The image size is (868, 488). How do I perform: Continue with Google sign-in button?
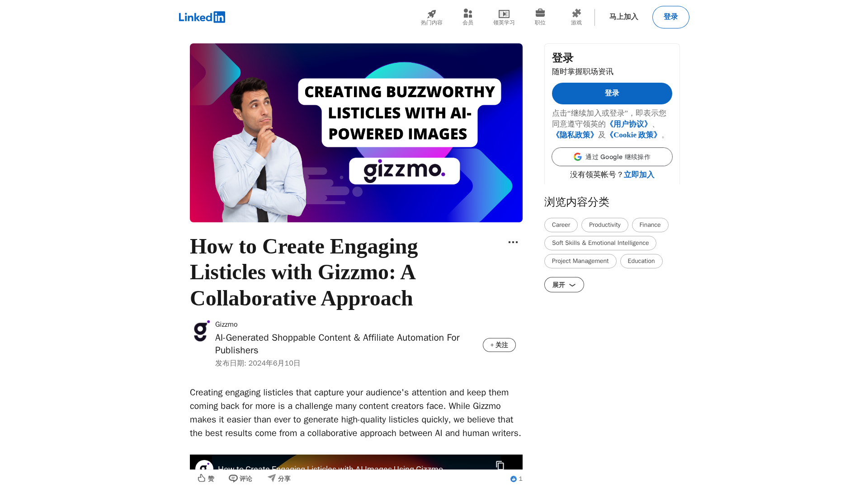[x=612, y=157]
